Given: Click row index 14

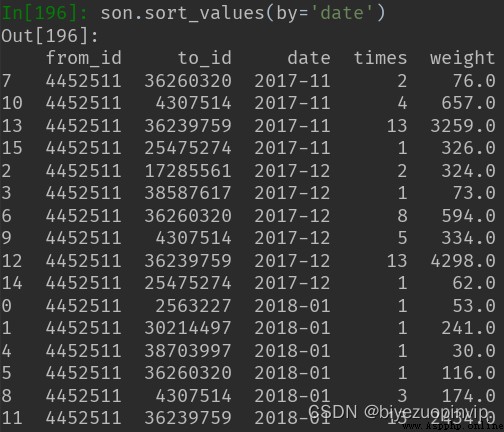Looking at the screenshot, I should pos(12,283).
